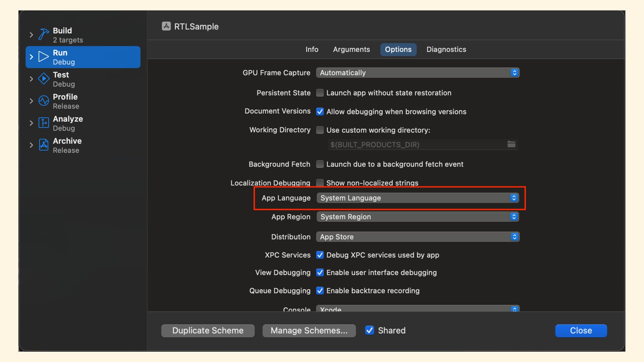The height and width of the screenshot is (362, 644).
Task: Click the Duplicate Scheme button
Action: pos(208,330)
